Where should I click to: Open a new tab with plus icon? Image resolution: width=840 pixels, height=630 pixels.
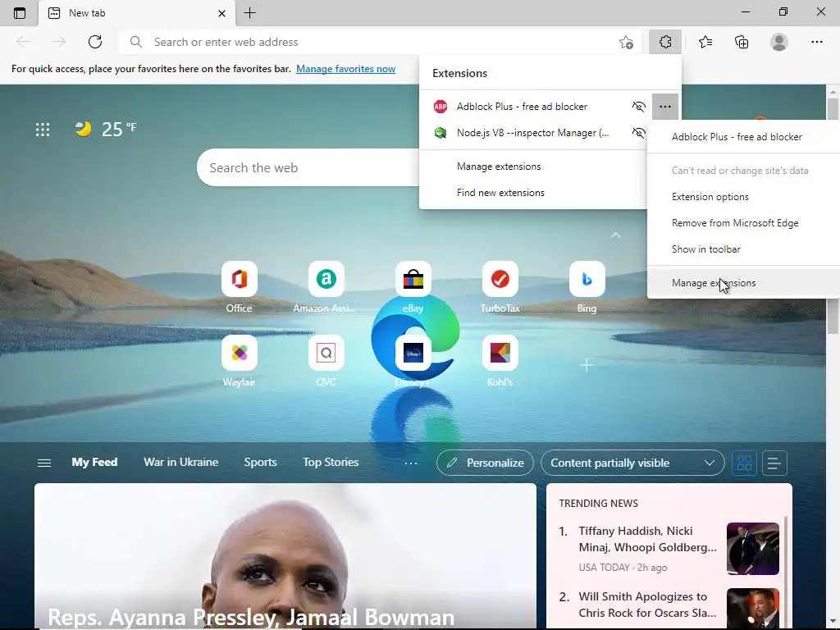click(x=249, y=13)
